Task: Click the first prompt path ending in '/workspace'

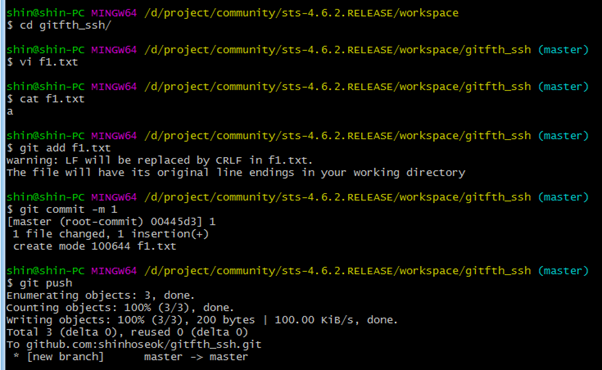Action: point(301,13)
